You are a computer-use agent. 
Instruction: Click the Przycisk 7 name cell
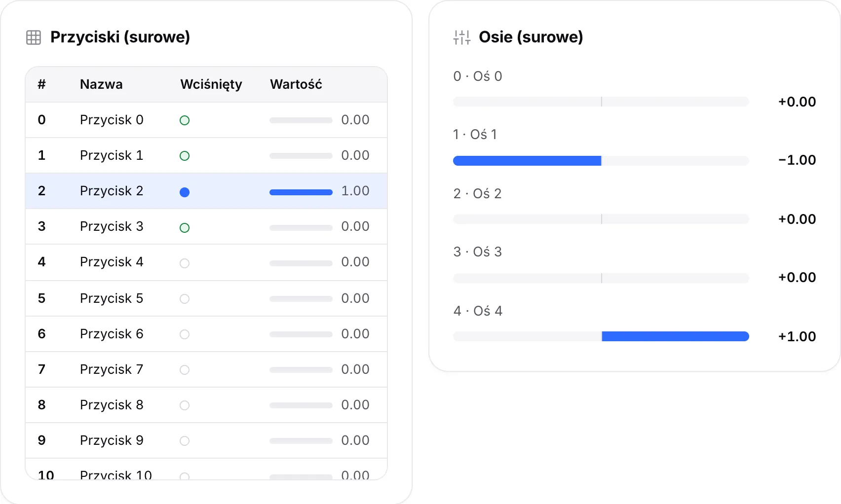click(112, 369)
